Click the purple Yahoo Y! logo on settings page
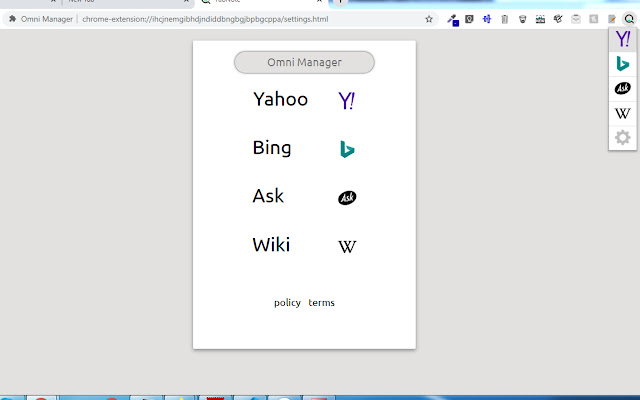The width and height of the screenshot is (640, 400). pos(347,100)
